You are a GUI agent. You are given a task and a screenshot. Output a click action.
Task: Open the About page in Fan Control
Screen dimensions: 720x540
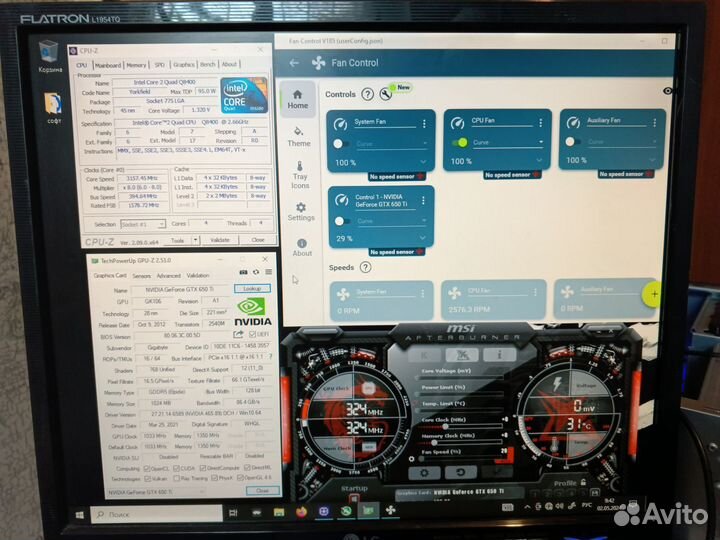point(302,246)
